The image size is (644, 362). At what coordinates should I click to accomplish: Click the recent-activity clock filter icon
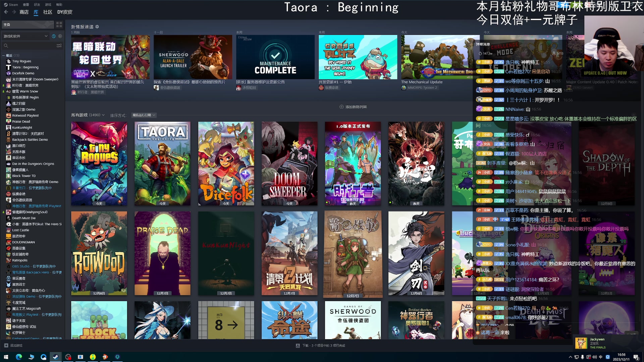(54, 36)
